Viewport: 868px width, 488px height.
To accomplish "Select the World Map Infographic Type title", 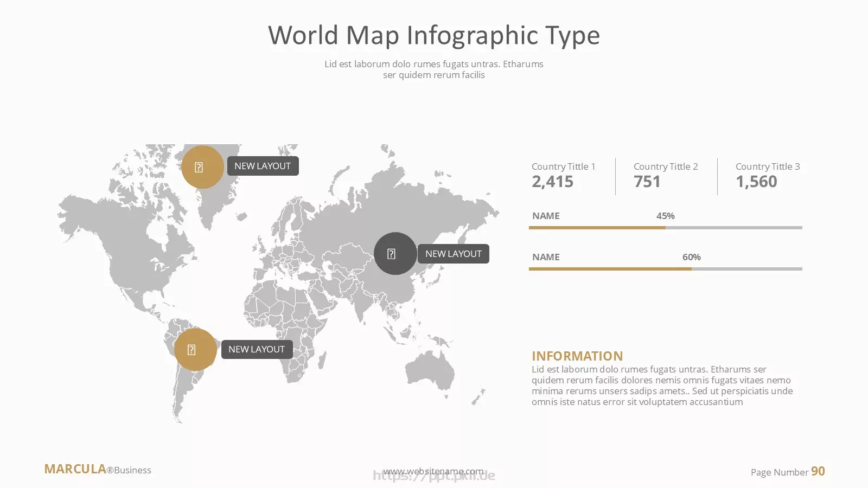I will 434,35.
